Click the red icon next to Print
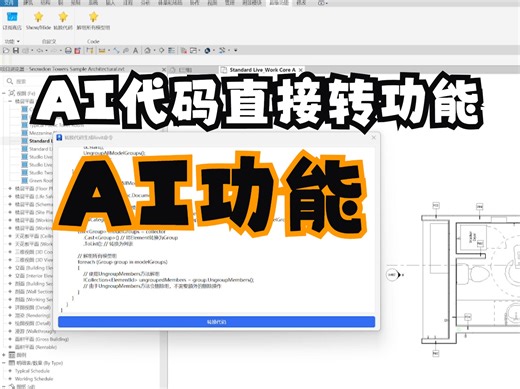Screen dimensions: 520x389 (x=78, y=51)
